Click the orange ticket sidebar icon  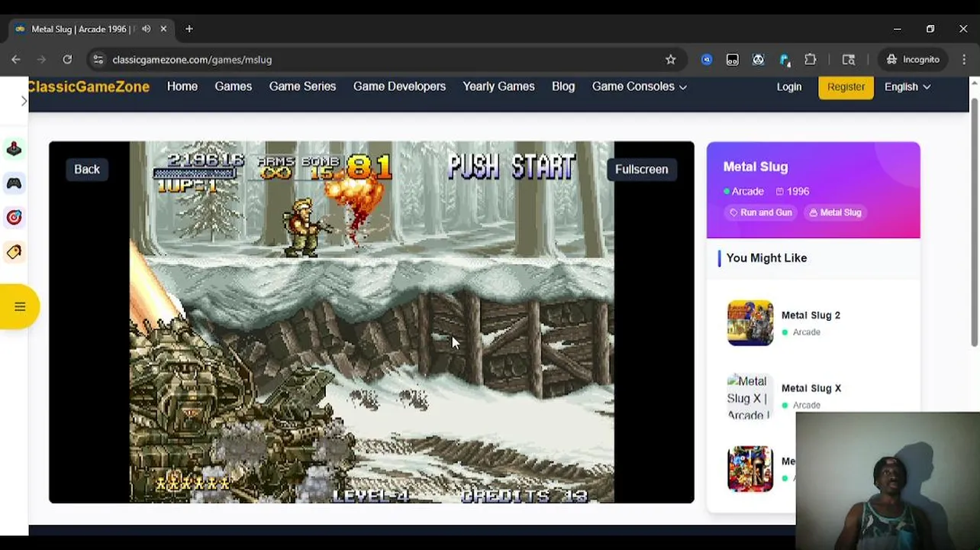pos(14,252)
